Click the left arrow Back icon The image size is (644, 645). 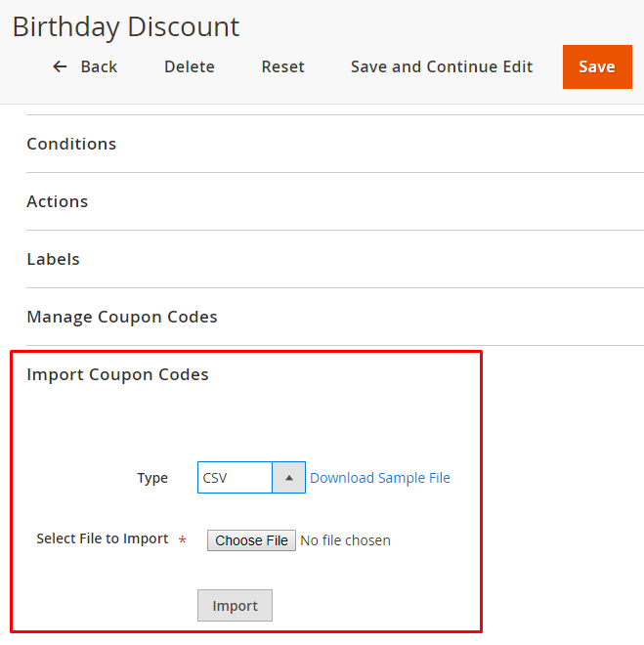pyautogui.click(x=60, y=66)
